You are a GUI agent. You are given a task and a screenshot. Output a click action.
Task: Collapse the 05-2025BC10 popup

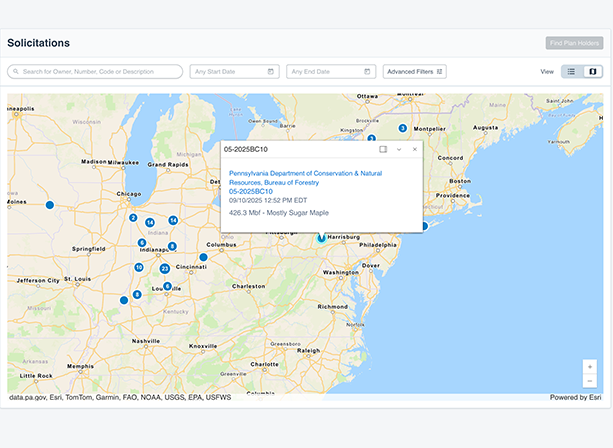click(399, 149)
